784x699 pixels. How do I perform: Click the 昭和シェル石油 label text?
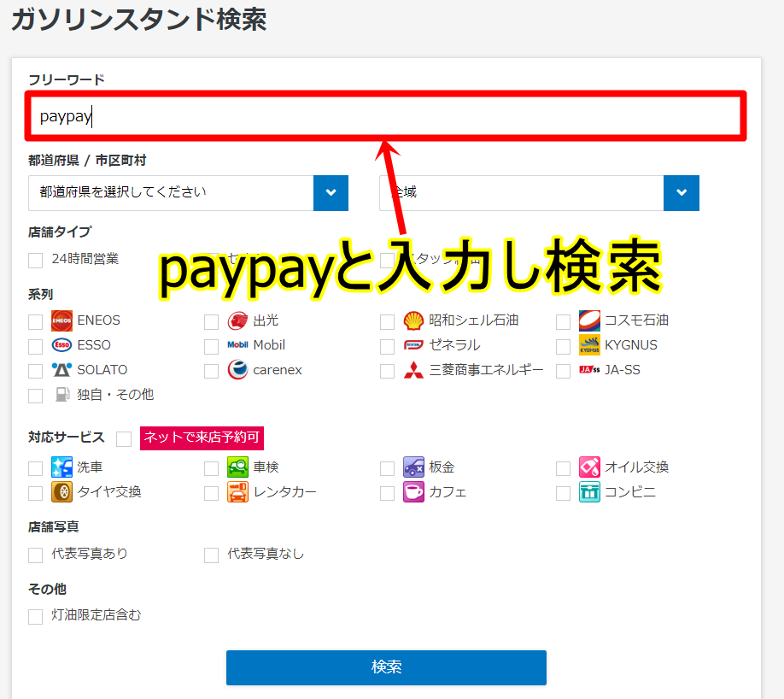coord(473,320)
